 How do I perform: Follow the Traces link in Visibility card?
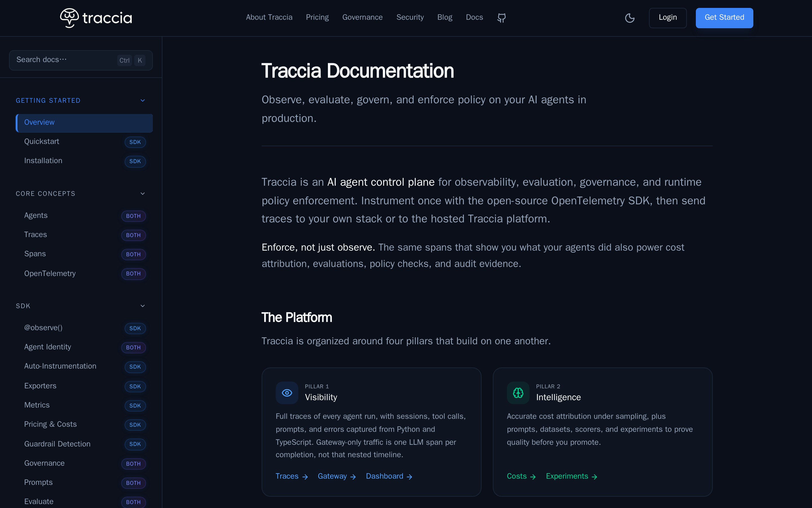[x=292, y=476]
